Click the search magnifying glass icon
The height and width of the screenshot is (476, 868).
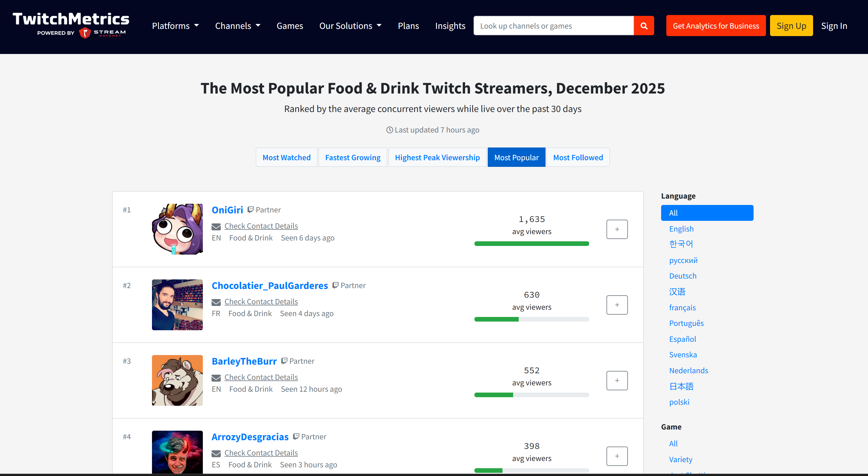[644, 25]
